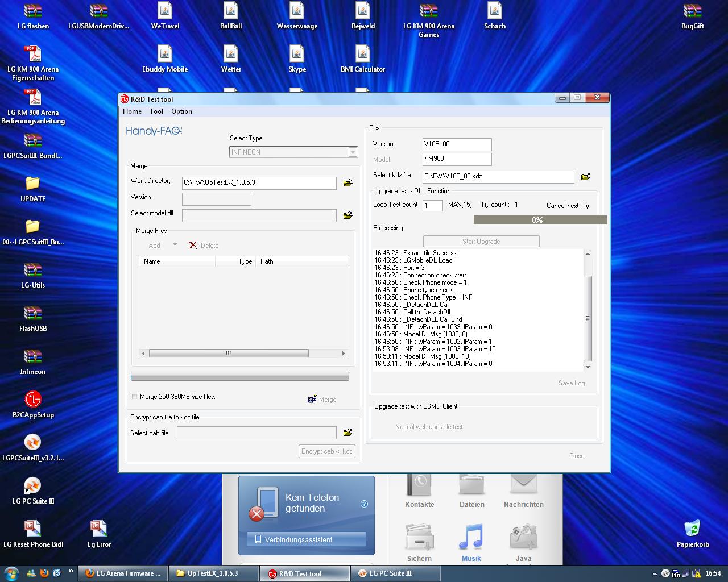Select the B2CAppSetup LG icon
The height and width of the screenshot is (582, 728).
33,405
